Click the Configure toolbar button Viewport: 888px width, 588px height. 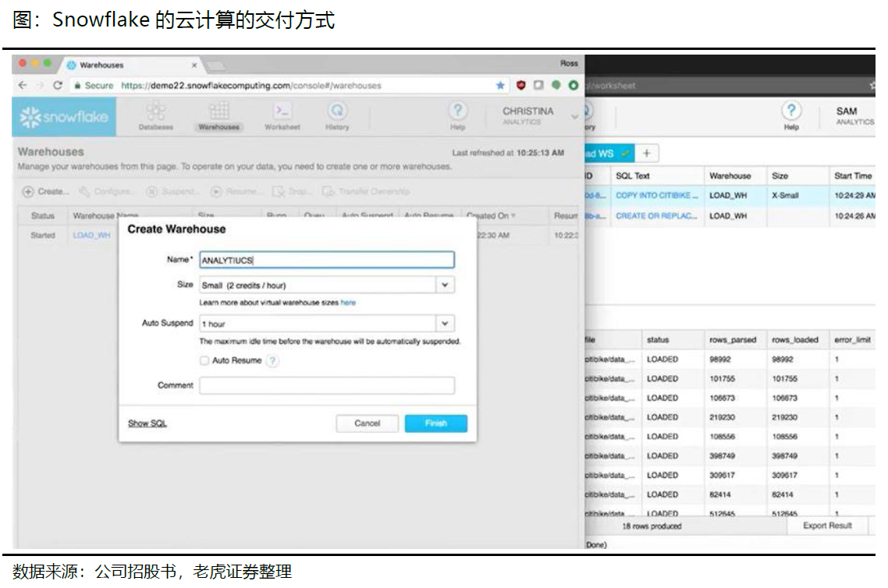tap(106, 192)
